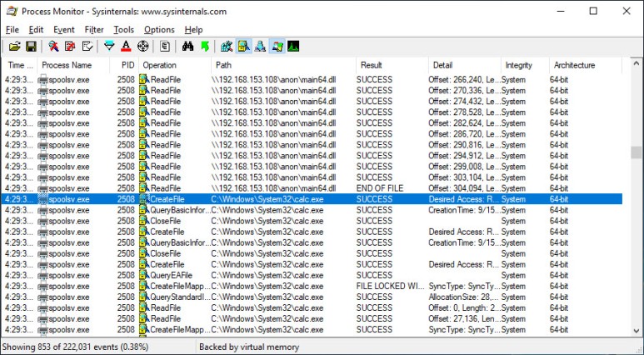The image size is (644, 355).
Task: Click the AllocationSize: 28,... detail cell
Action: pyautogui.click(x=463, y=297)
